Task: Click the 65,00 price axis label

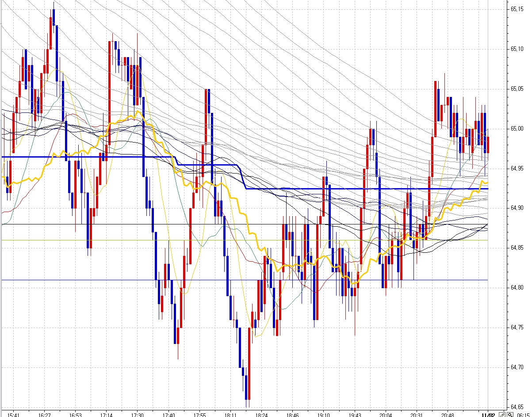Action: pyautogui.click(x=517, y=128)
